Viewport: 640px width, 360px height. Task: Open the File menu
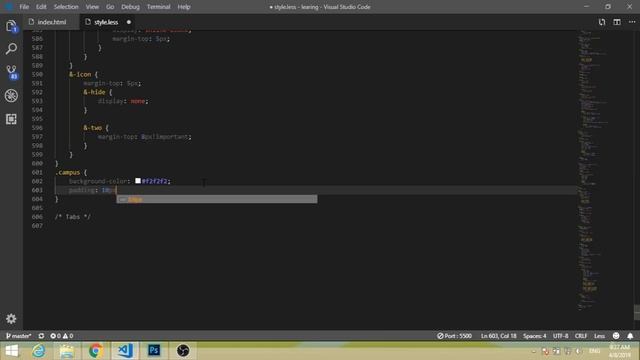coord(24,7)
